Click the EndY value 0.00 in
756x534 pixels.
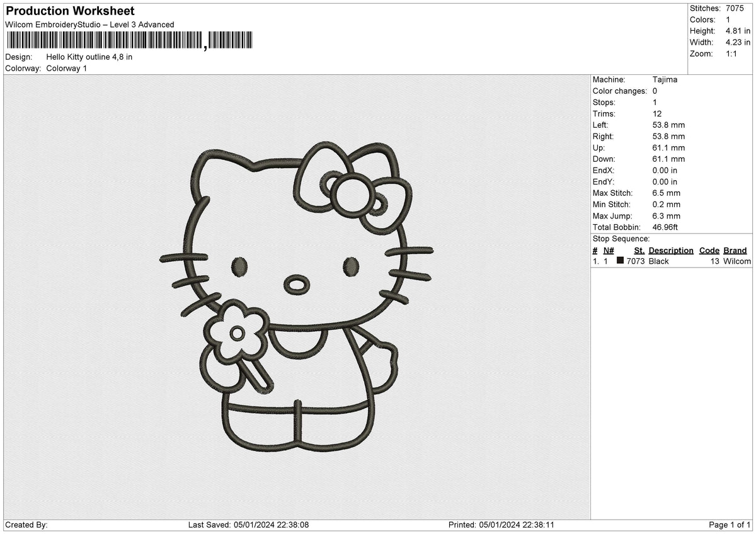(x=665, y=181)
